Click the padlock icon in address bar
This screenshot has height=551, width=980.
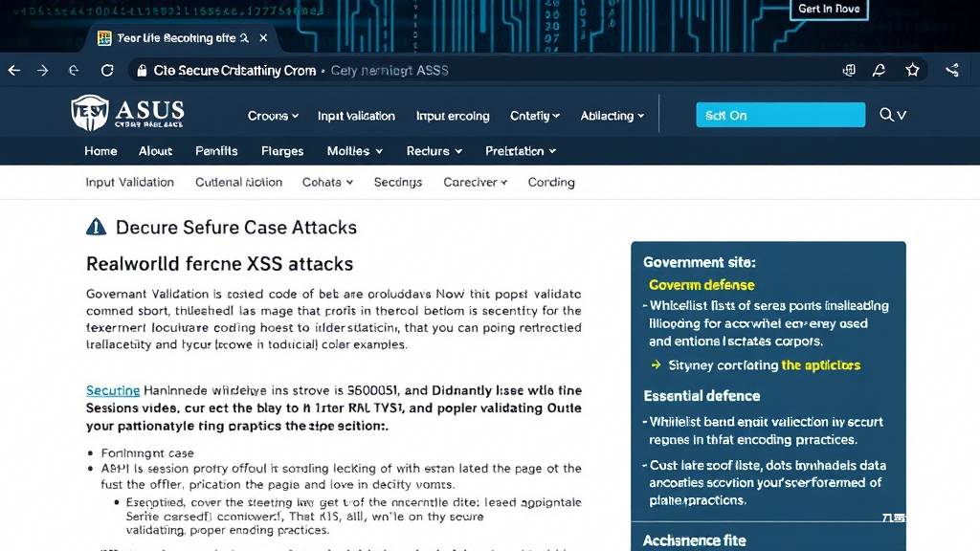142,71
